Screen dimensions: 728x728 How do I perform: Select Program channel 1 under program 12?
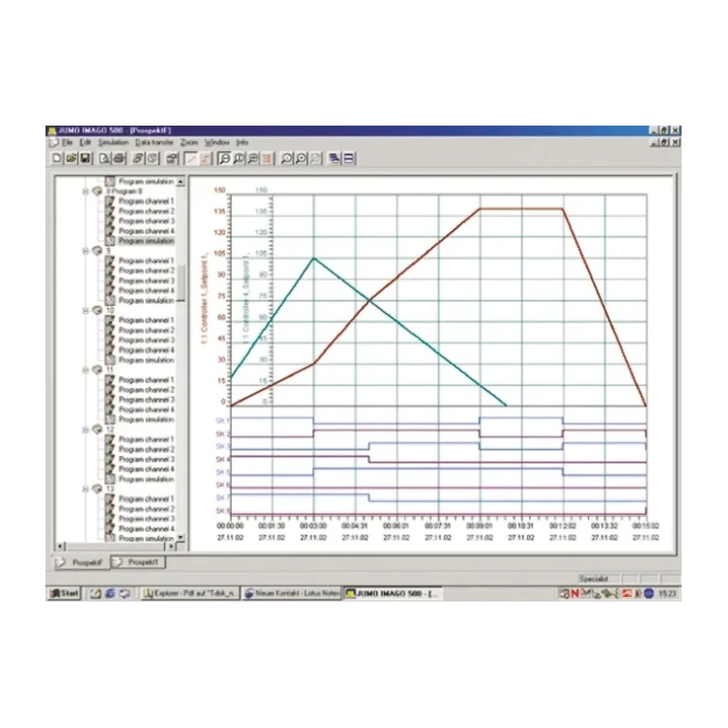(147, 440)
